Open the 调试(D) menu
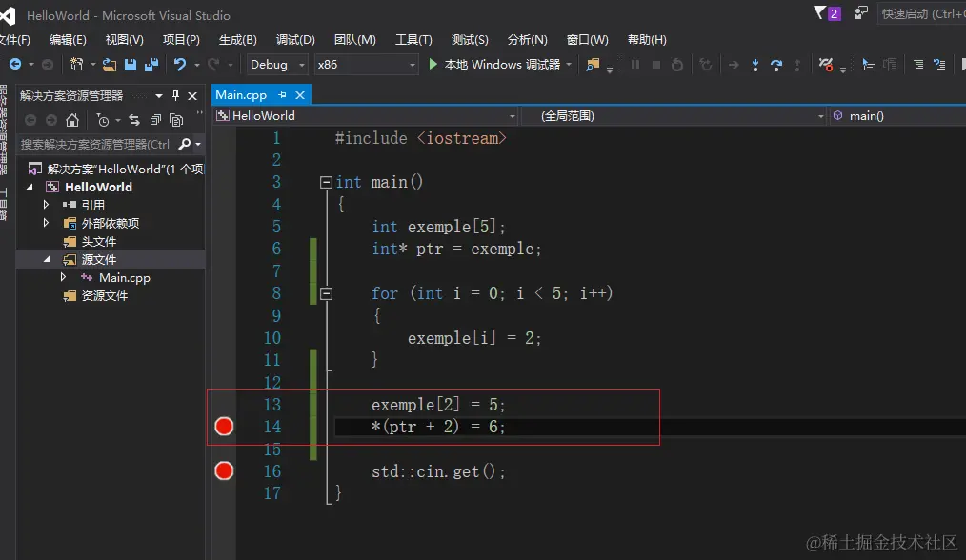The image size is (966, 560). [295, 39]
